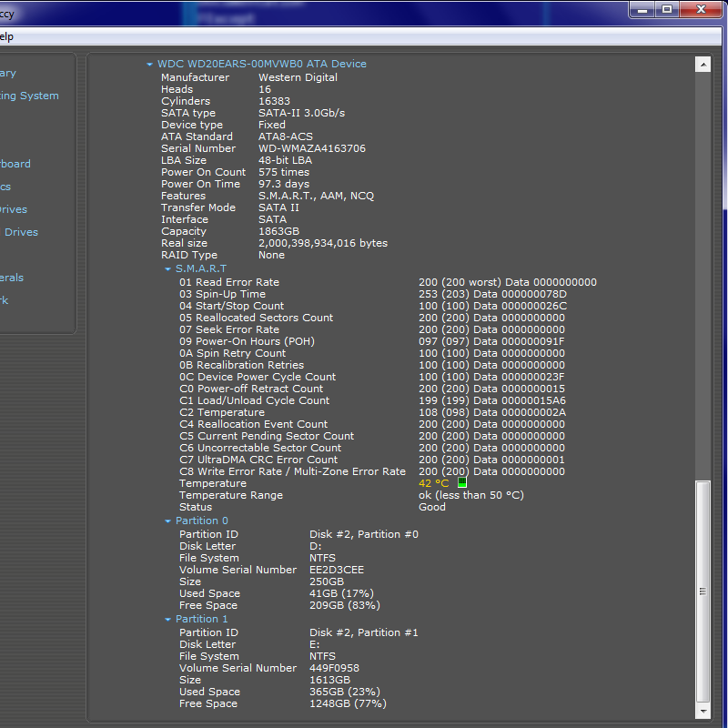This screenshot has height=728, width=728.
Task: Click the Real size 2,000,398,934,016 bytes value
Action: (323, 243)
